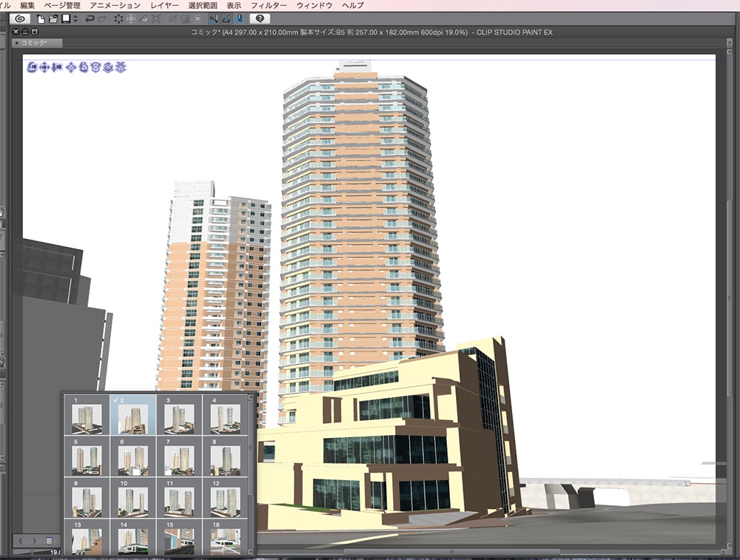Select the 3D camera rotate manipulator
This screenshot has height=560, width=740.
pyautogui.click(x=32, y=67)
